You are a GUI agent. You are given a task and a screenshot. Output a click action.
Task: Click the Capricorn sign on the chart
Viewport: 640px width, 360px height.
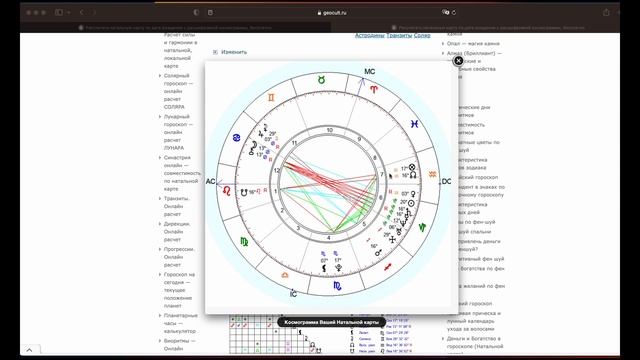tap(422, 227)
